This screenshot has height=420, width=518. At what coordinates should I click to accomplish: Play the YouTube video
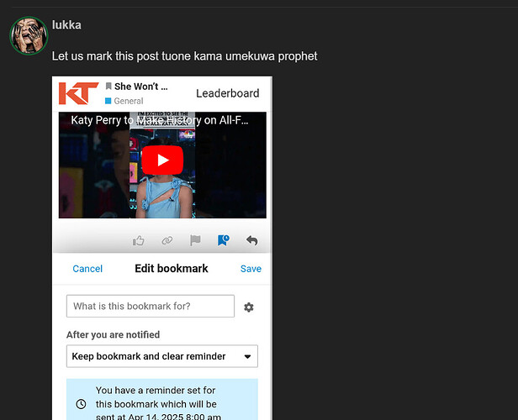162,160
